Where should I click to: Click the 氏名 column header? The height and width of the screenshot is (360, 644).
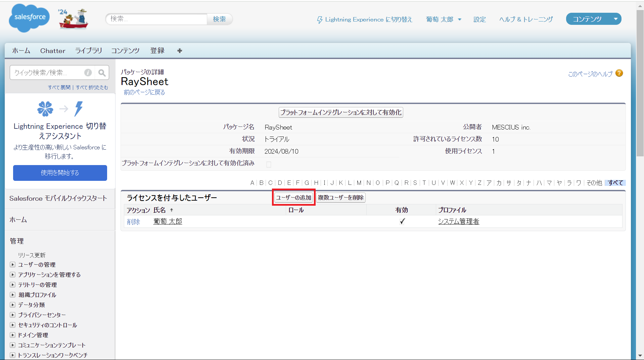point(160,210)
